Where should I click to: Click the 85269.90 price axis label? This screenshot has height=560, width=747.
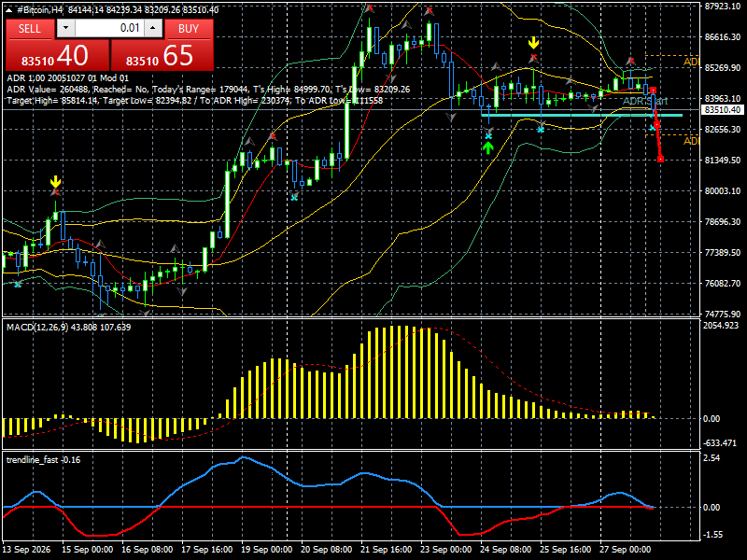[x=722, y=67]
